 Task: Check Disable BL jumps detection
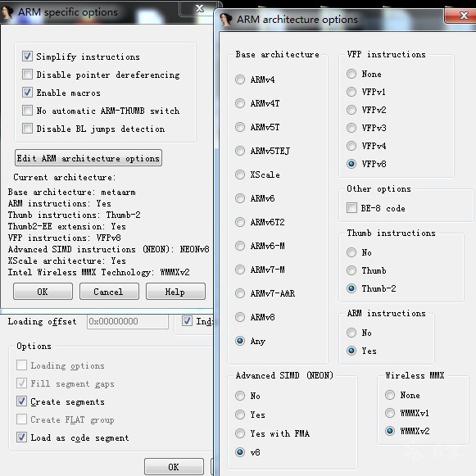[27, 129]
